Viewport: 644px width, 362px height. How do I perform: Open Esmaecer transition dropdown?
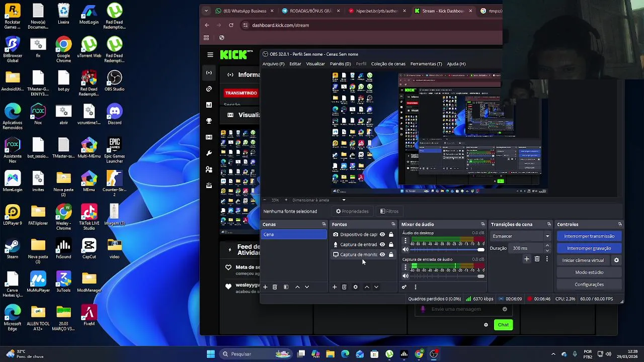(521, 236)
